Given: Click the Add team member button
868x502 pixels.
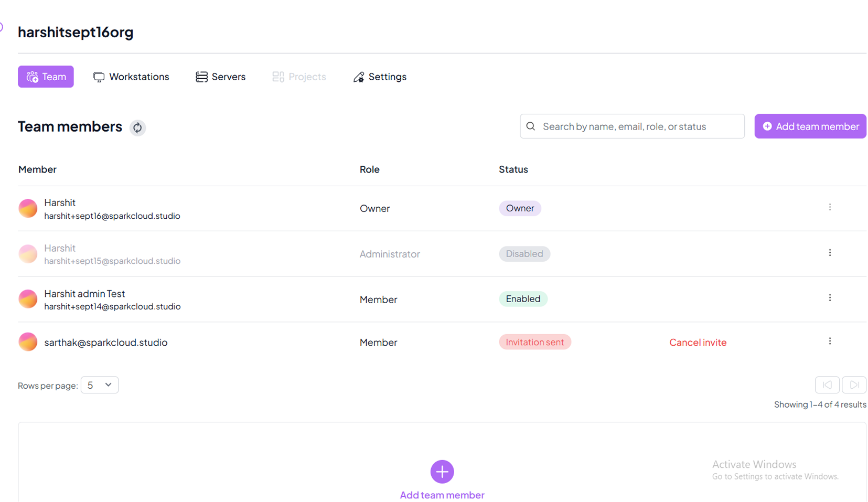Looking at the screenshot, I should (x=810, y=126).
